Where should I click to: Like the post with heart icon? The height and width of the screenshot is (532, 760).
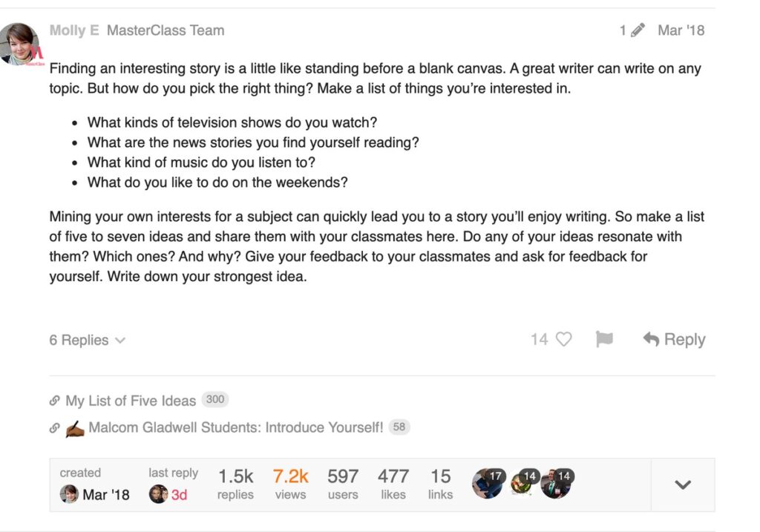tap(564, 340)
